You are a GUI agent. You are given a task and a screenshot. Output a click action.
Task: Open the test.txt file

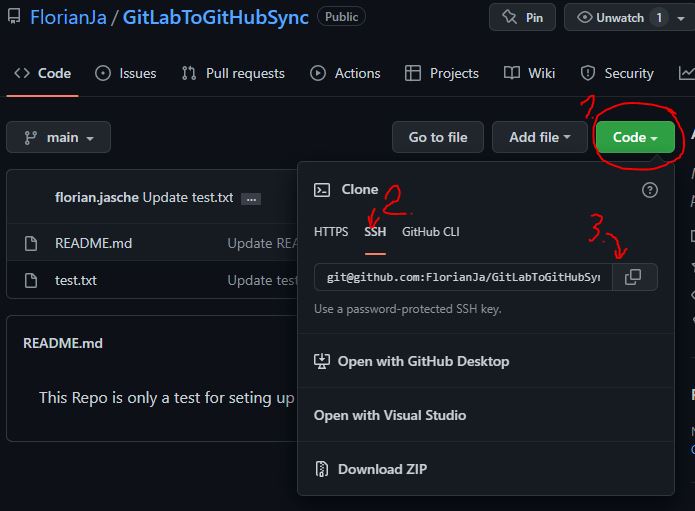[x=76, y=281]
